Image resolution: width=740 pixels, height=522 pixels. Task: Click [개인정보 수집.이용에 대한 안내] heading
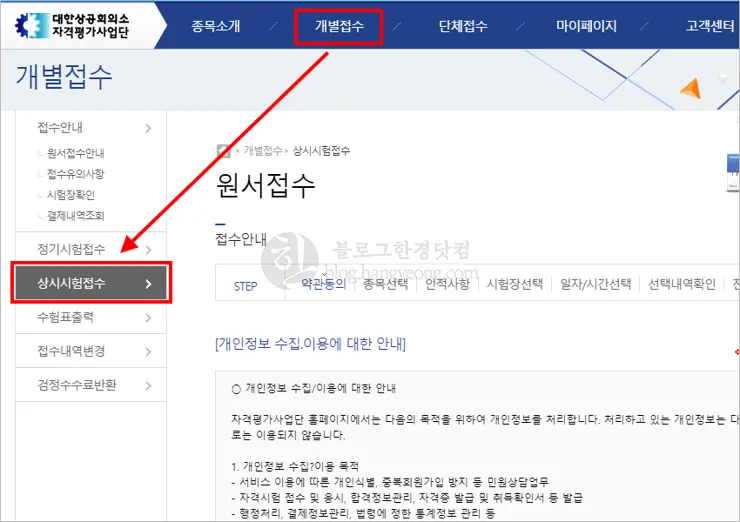pos(311,344)
